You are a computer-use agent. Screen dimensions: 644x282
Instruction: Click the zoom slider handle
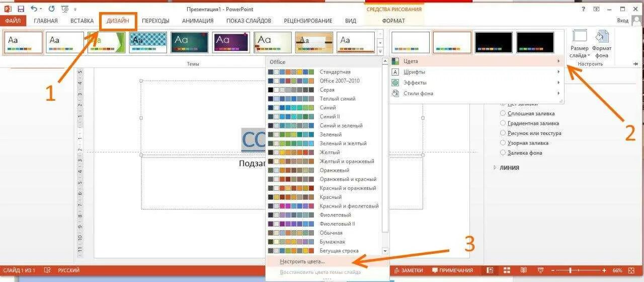click(x=571, y=270)
